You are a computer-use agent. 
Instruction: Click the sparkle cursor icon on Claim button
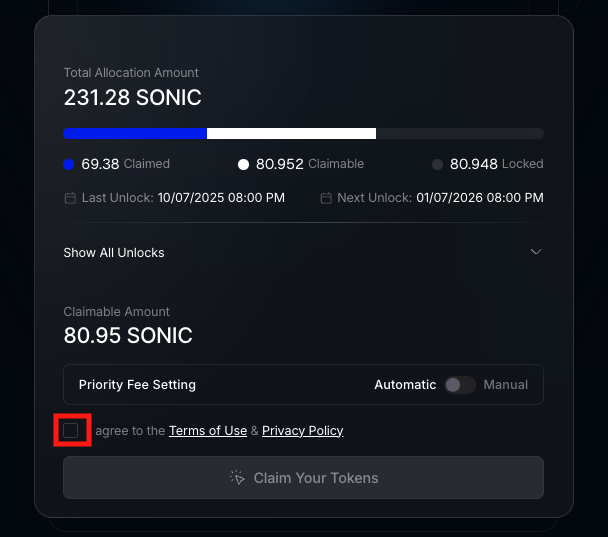[x=237, y=478]
